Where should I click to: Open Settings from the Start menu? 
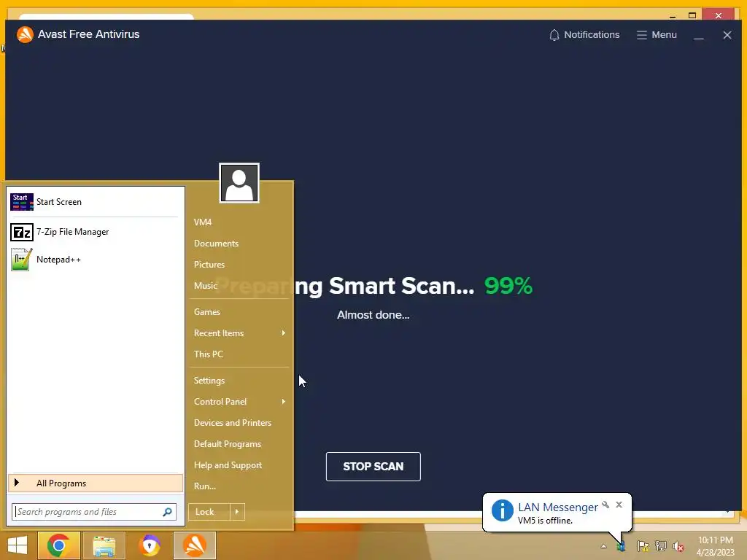(209, 381)
